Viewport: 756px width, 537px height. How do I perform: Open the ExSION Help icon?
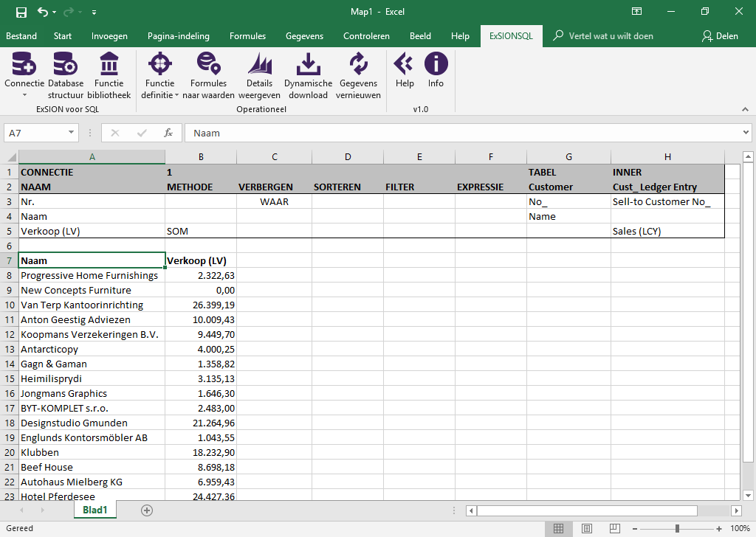(404, 64)
